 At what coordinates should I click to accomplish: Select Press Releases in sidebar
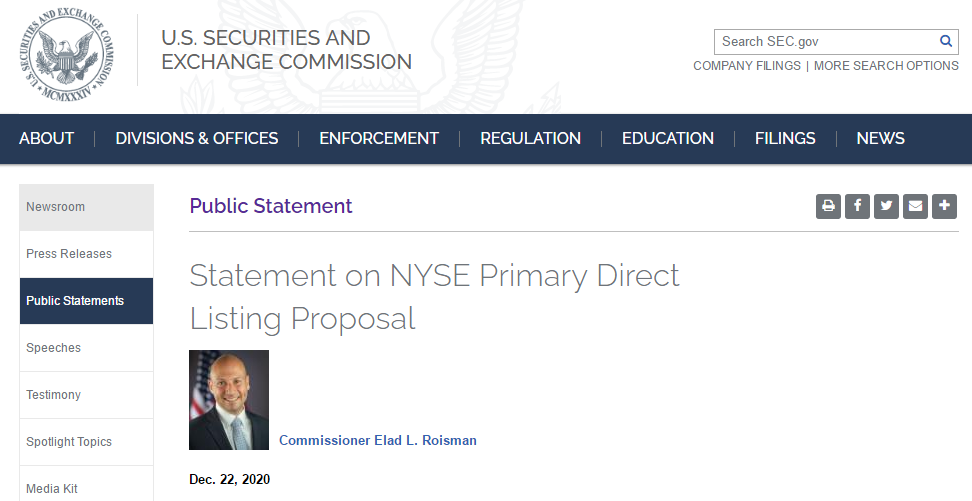(69, 254)
